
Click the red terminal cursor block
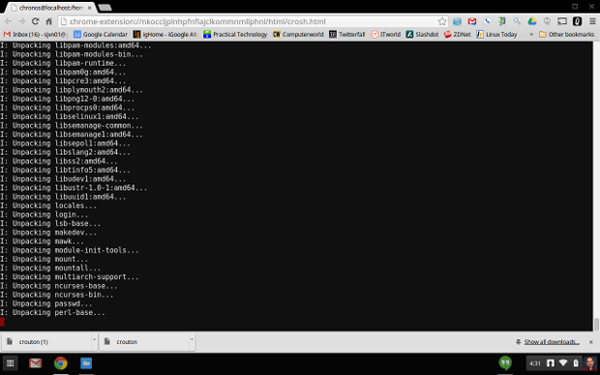tap(2, 322)
